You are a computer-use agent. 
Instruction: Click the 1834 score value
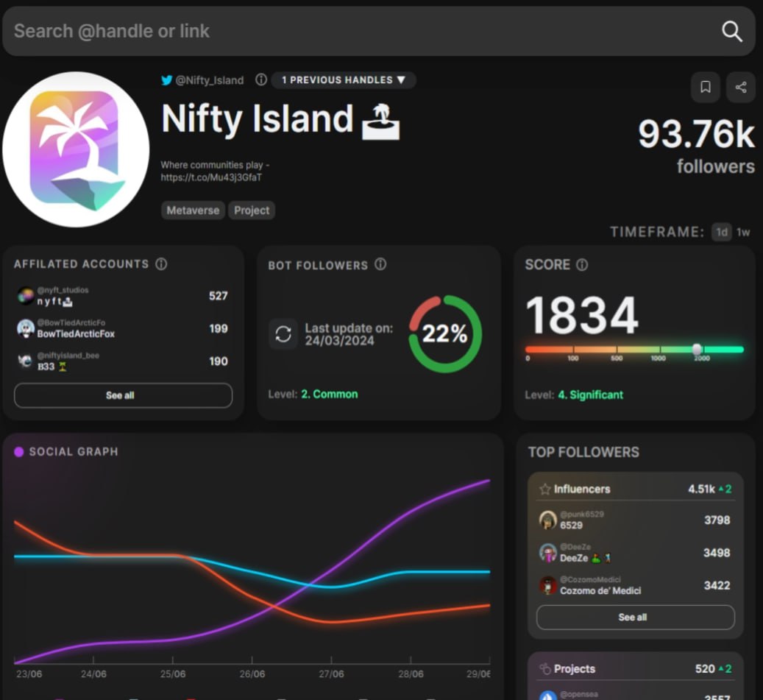[582, 316]
